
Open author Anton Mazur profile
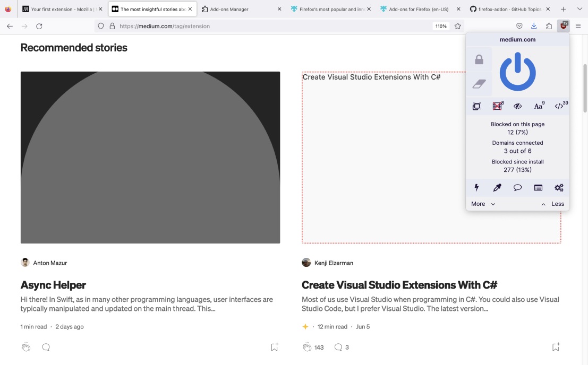pos(50,263)
